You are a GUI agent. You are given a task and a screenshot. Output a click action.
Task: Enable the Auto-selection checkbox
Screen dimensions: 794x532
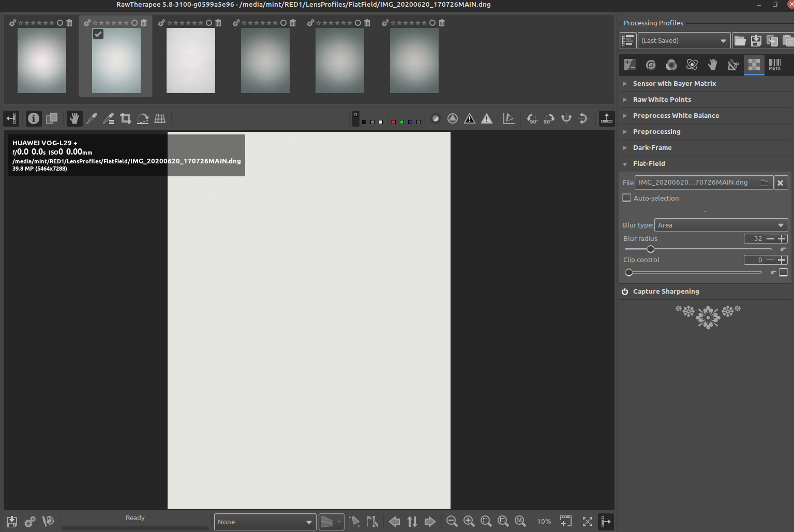tap(627, 198)
